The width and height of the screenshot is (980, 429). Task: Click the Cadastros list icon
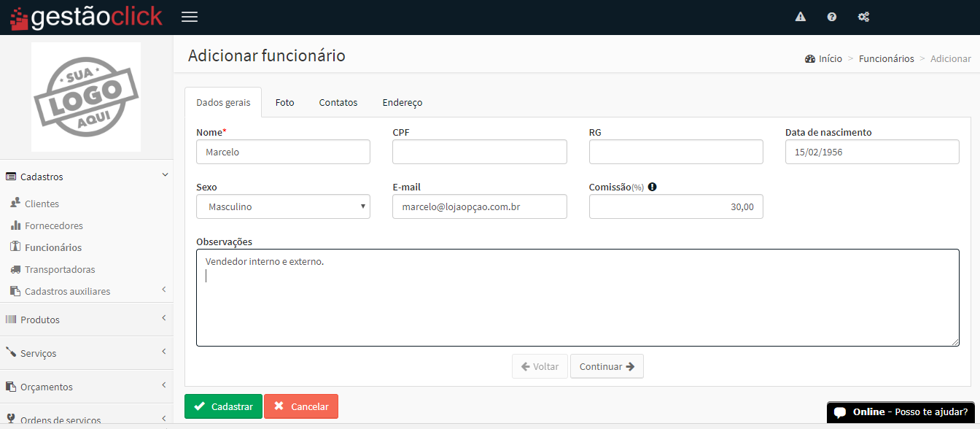11,177
